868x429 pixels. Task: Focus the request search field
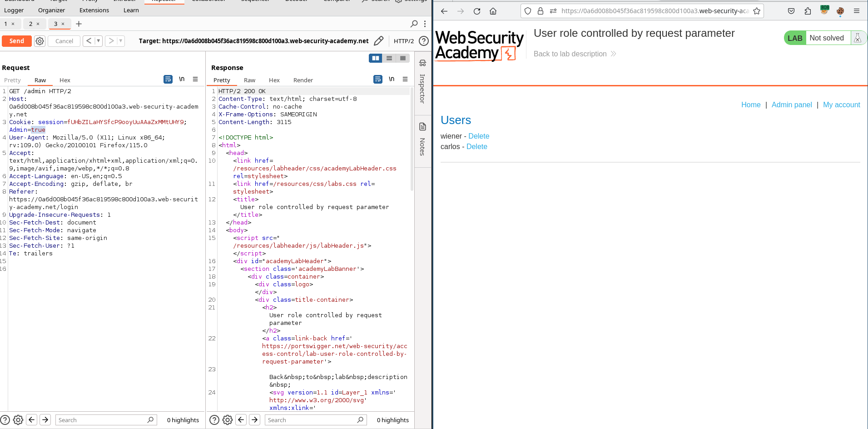106,420
